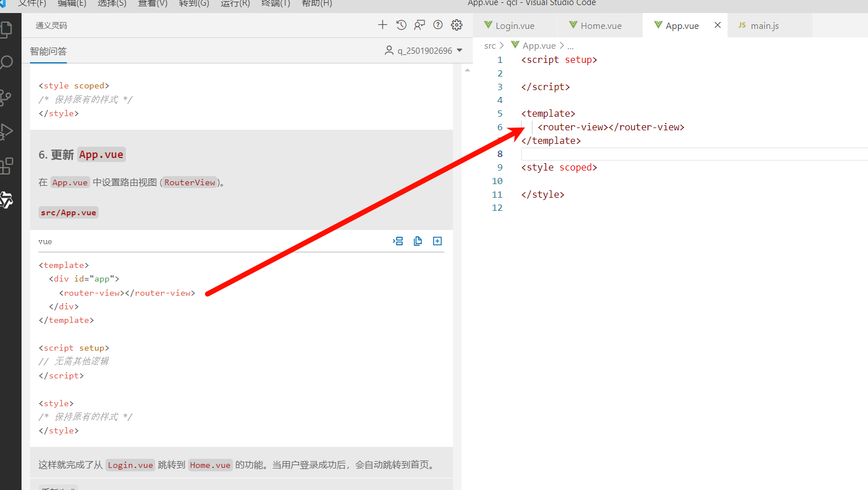Open the 编辑(E) menu

pos(72,3)
